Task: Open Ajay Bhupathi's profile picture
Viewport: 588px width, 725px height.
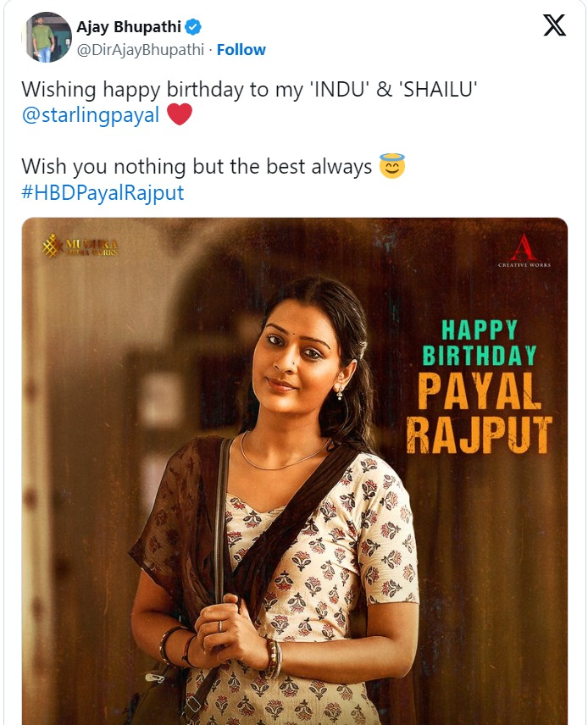Action: (47, 37)
